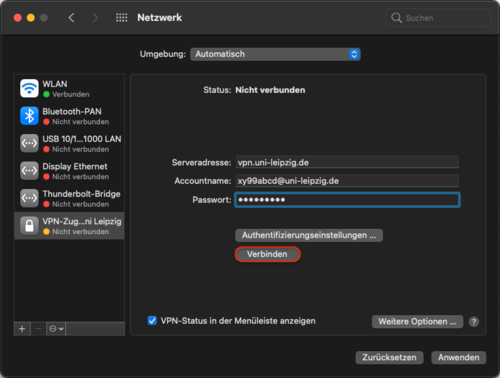Open Weitere Optionen
This screenshot has width=500, height=378.
[417, 322]
